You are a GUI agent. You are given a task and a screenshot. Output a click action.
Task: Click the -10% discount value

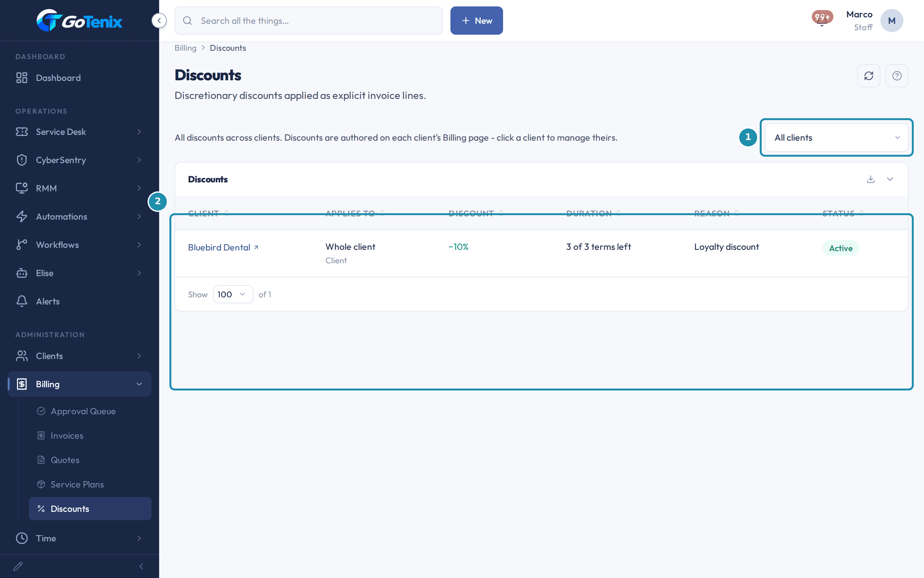coord(458,247)
